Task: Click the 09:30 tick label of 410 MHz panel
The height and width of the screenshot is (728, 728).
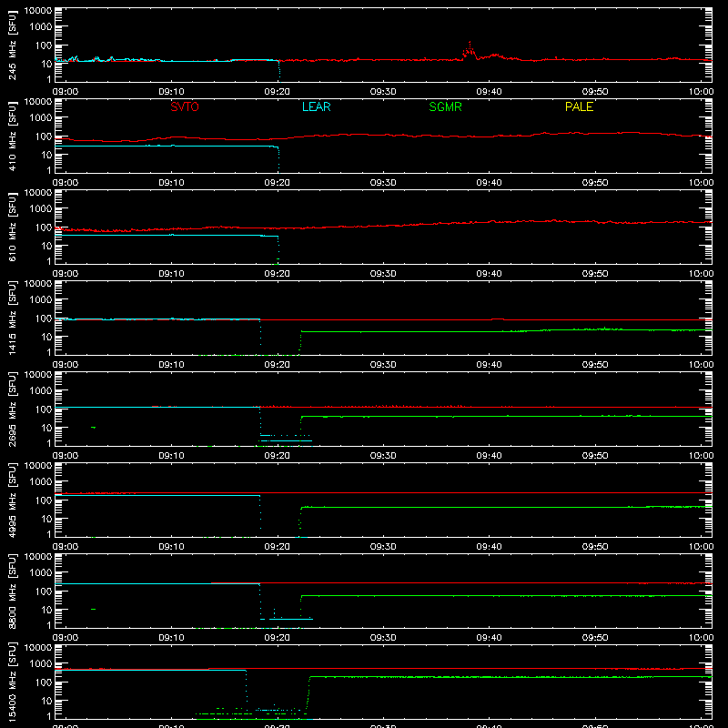Action: click(x=383, y=183)
